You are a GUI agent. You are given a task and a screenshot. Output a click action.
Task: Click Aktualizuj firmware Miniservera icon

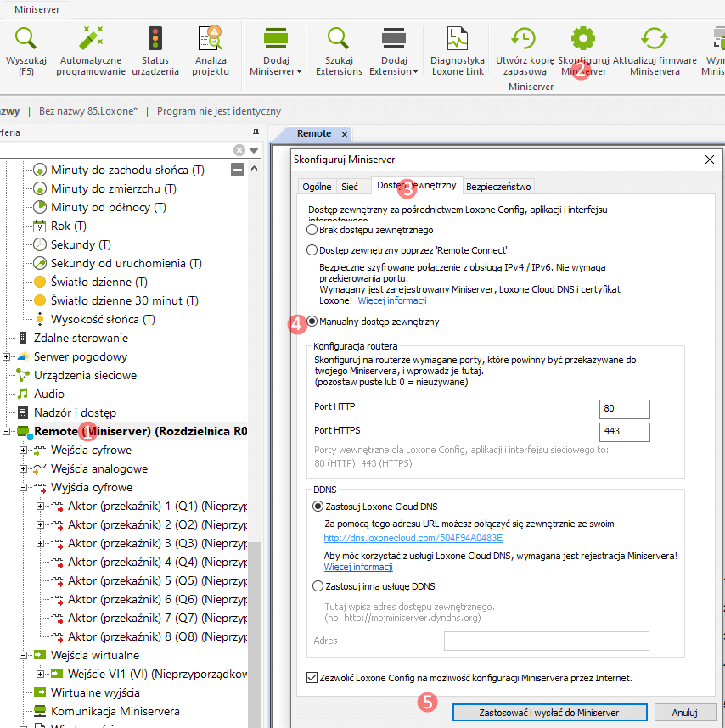(655, 39)
